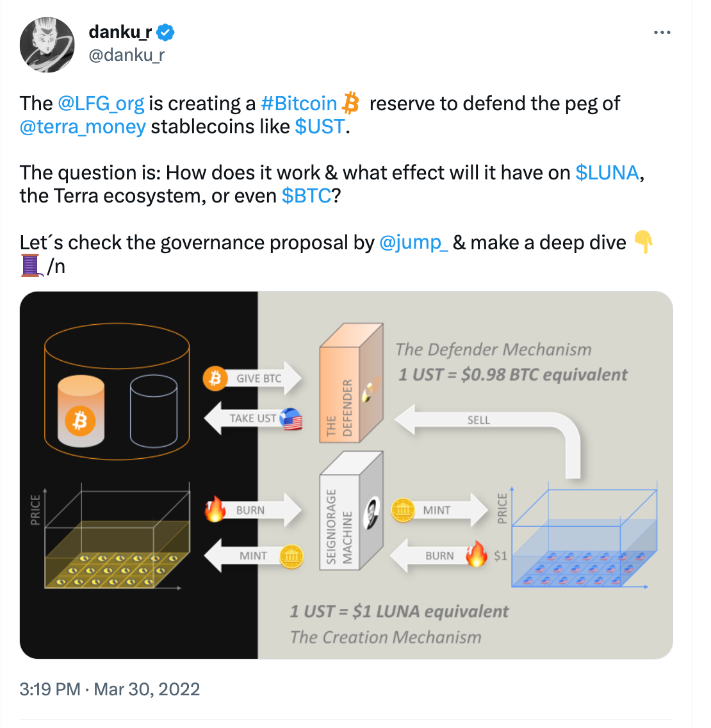Visit the @terra_money profile link
This screenshot has height=728, width=711.
83,127
